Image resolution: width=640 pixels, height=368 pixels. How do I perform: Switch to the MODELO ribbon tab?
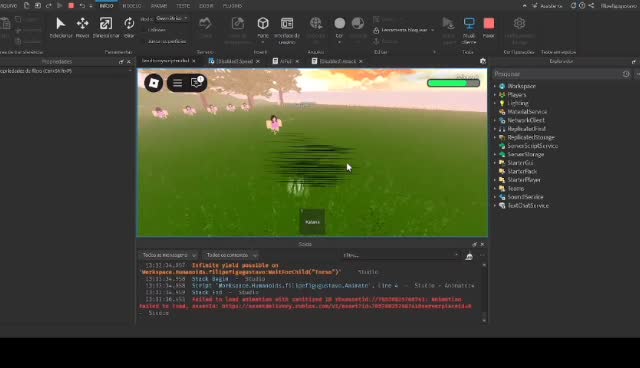click(x=132, y=6)
